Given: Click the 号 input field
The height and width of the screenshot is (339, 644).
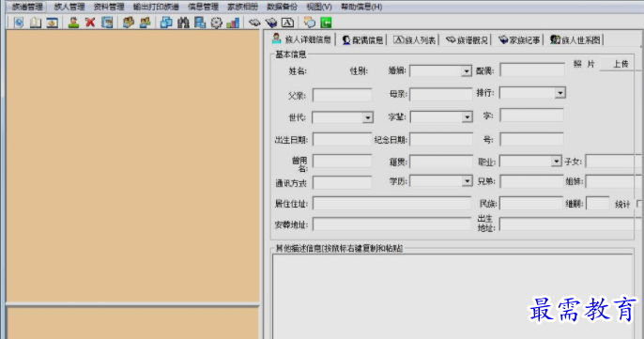Looking at the screenshot, I should [531, 139].
